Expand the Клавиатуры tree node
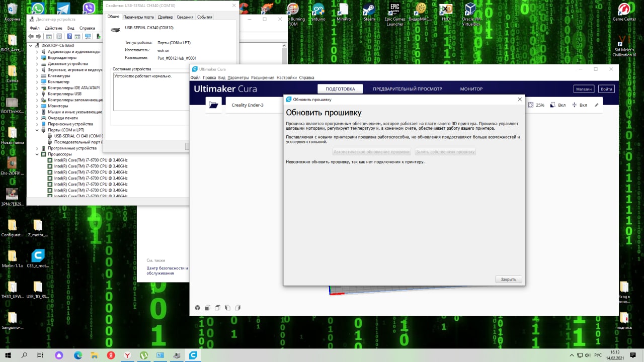The image size is (644, 362). (x=37, y=75)
